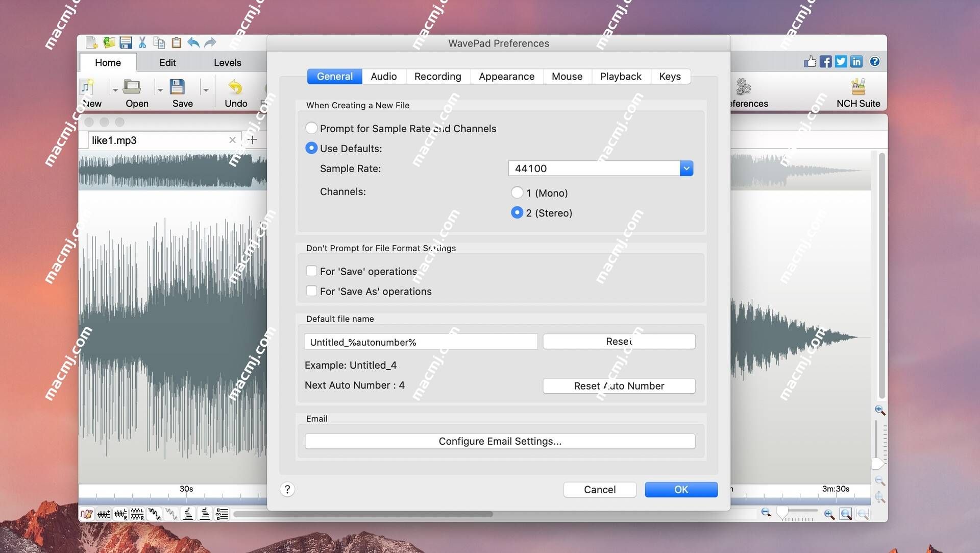980x553 pixels.
Task: Switch to the Appearance preferences tab
Action: point(506,76)
